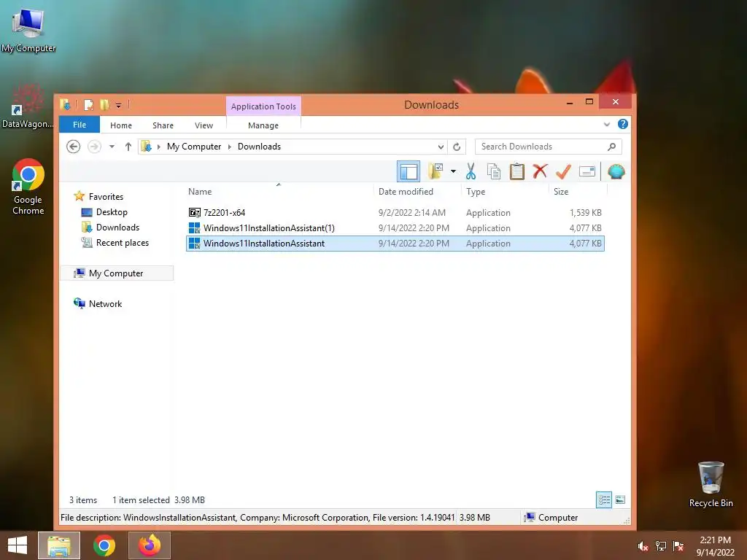Click the highlighted Windows11InstallationAssistant file row
This screenshot has width=747, height=560.
click(395, 244)
